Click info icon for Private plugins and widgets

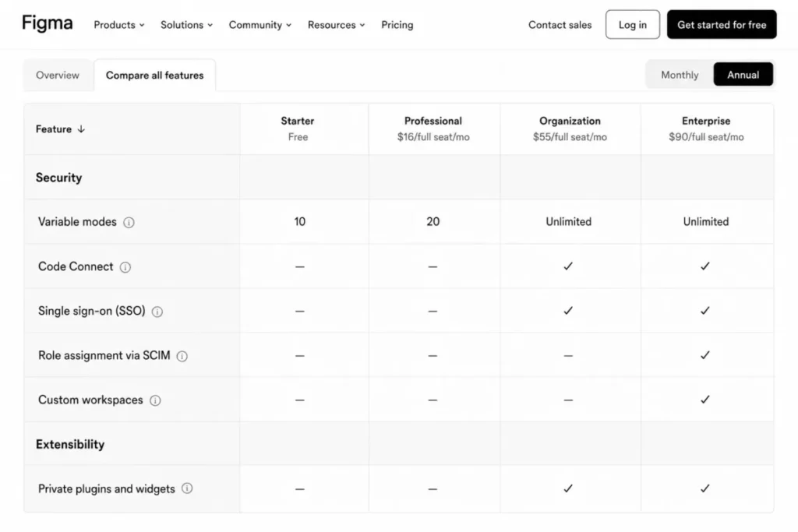coord(187,488)
